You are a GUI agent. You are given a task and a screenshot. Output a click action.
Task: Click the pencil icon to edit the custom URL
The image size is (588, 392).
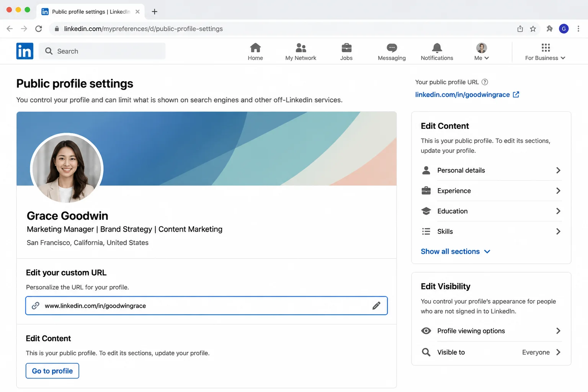[376, 305]
